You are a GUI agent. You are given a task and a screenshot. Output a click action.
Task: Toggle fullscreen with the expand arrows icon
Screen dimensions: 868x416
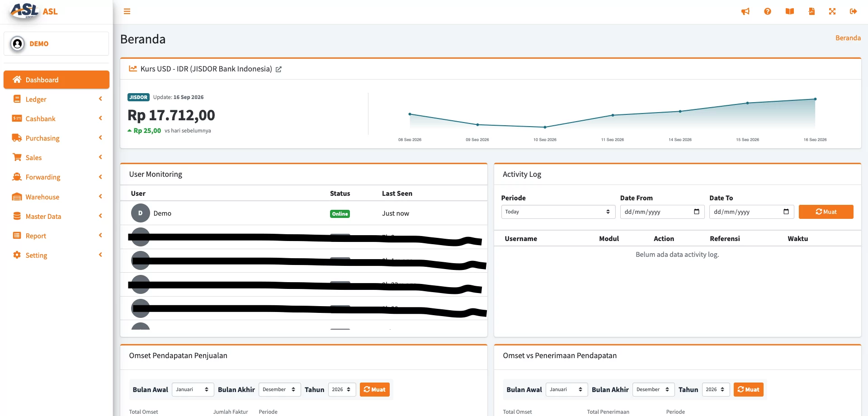(832, 11)
